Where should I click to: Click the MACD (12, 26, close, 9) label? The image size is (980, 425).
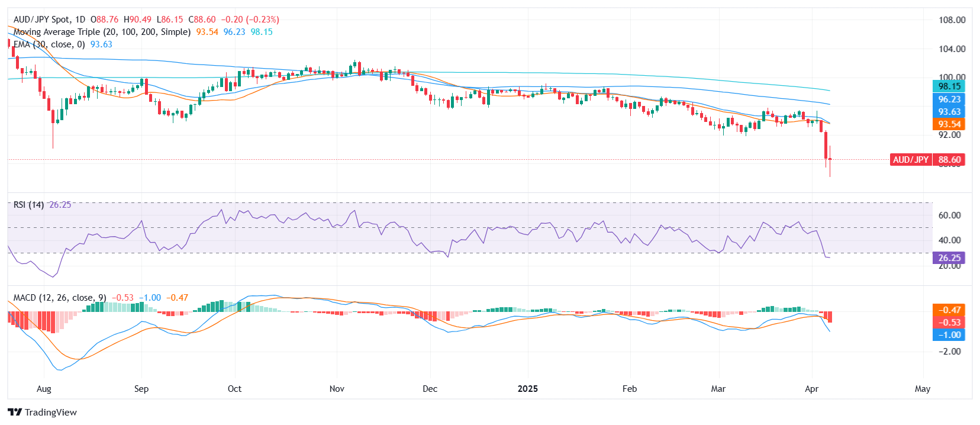[x=60, y=298]
